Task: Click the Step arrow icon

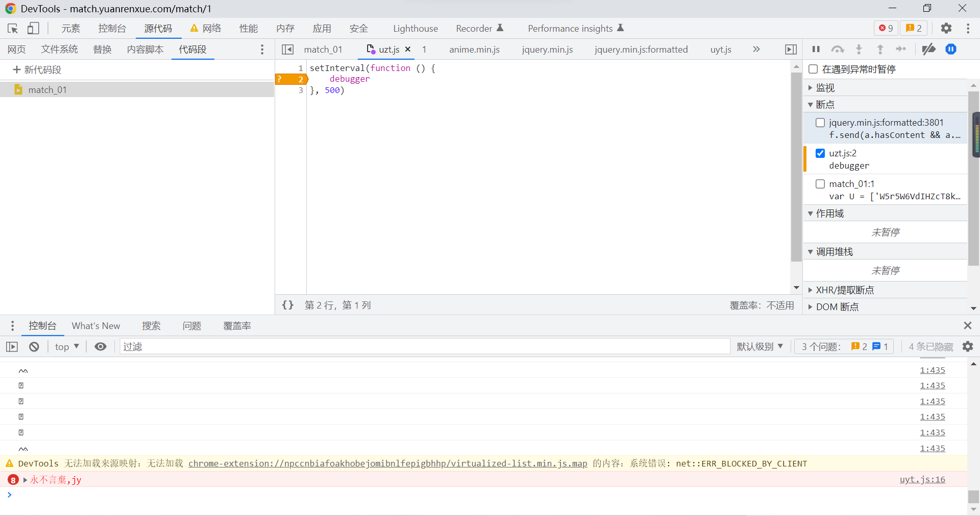Action: point(901,50)
